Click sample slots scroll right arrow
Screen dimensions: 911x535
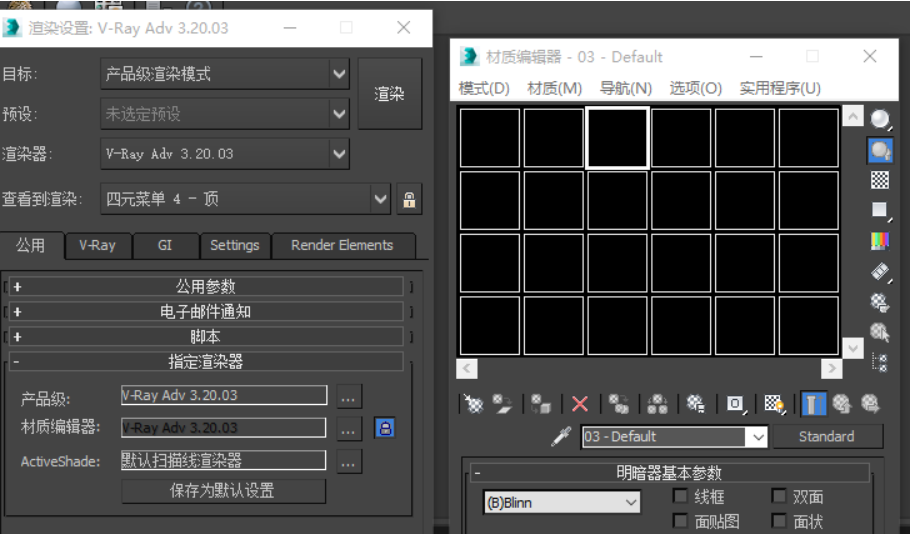[832, 368]
